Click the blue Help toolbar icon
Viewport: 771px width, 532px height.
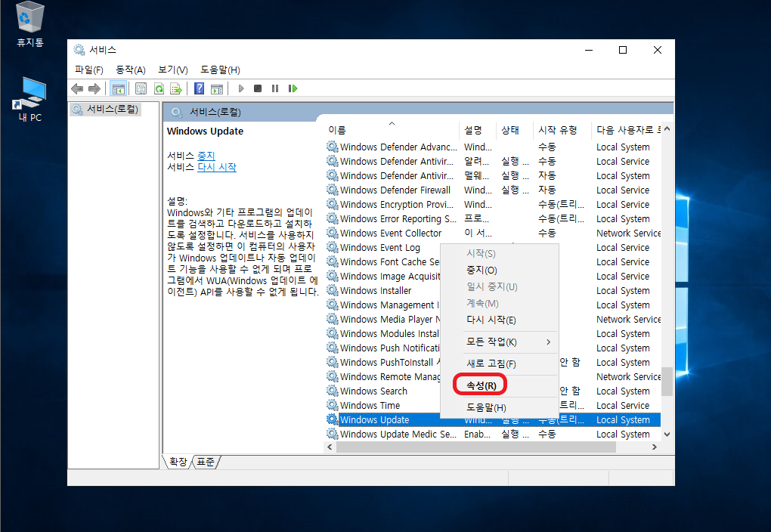[x=199, y=88]
